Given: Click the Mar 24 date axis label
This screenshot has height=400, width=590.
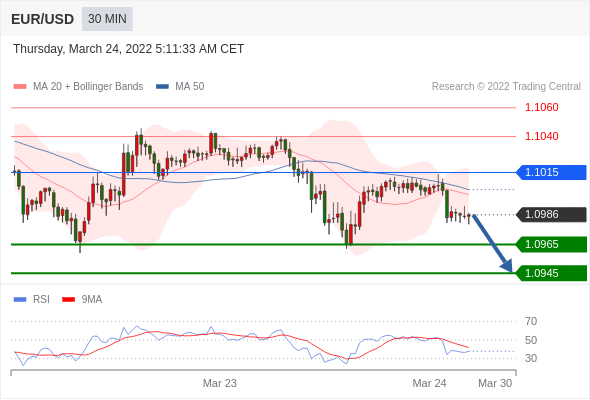Looking at the screenshot, I should (429, 383).
